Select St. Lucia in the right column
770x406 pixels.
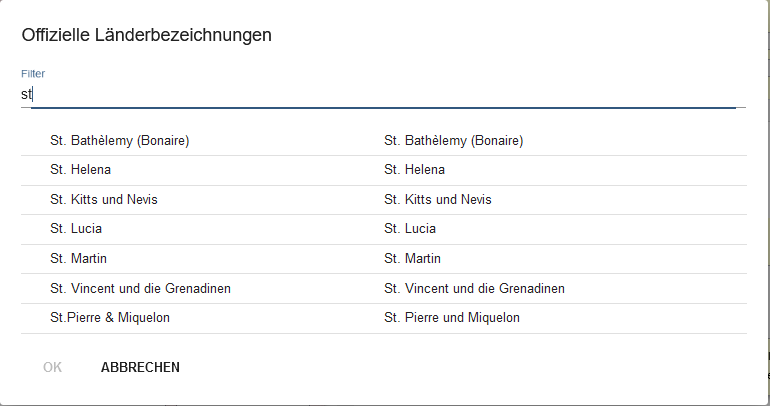[x=410, y=229]
